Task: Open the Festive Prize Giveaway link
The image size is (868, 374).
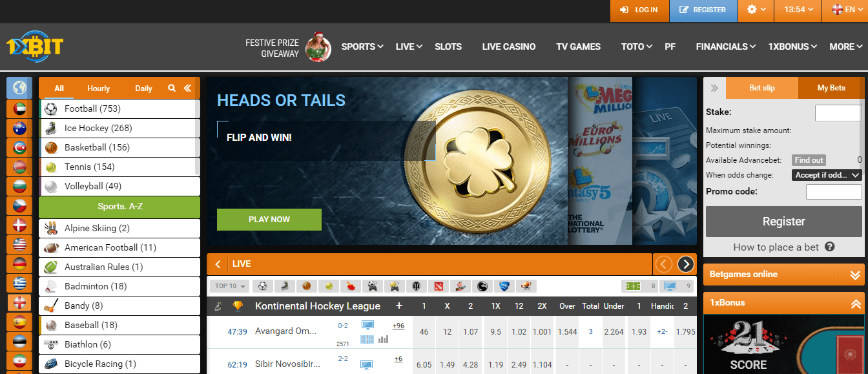Action: [x=288, y=48]
